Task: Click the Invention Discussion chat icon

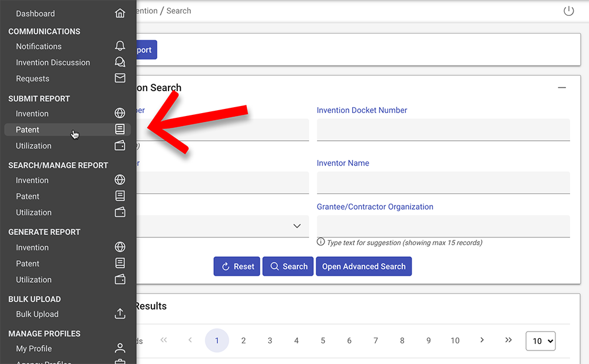Action: click(120, 62)
